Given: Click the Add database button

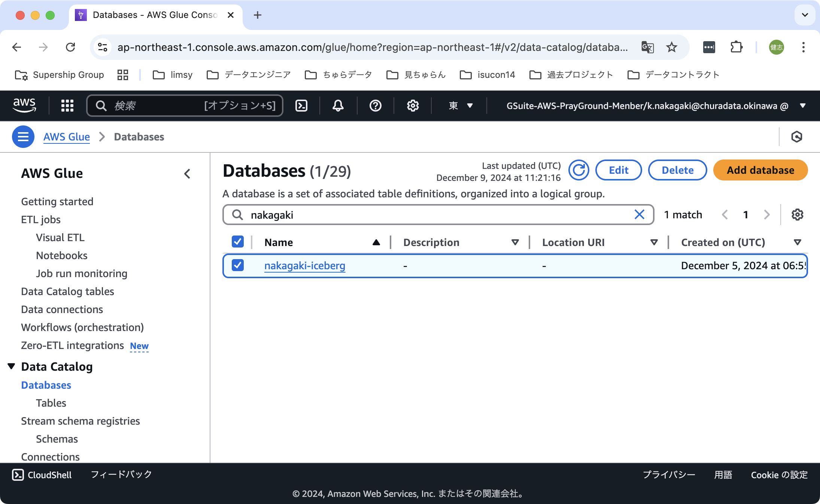Looking at the screenshot, I should click(x=760, y=170).
